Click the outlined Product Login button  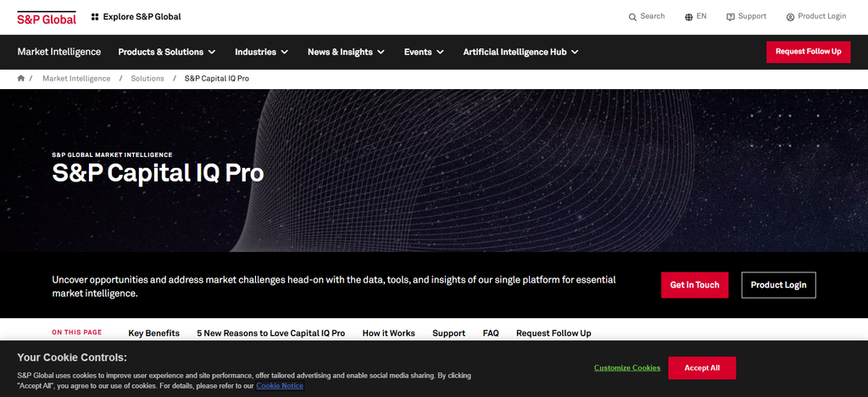click(x=778, y=285)
